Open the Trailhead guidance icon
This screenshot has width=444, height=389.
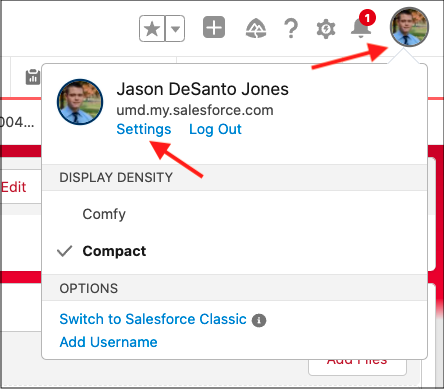(x=256, y=28)
